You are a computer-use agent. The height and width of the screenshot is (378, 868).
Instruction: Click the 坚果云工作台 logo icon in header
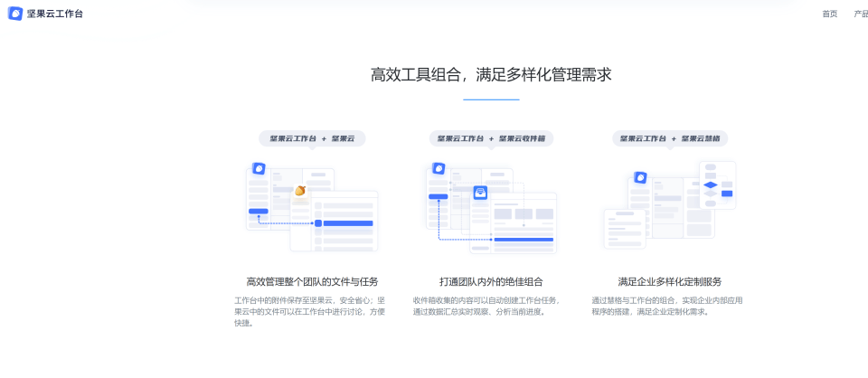click(15, 14)
